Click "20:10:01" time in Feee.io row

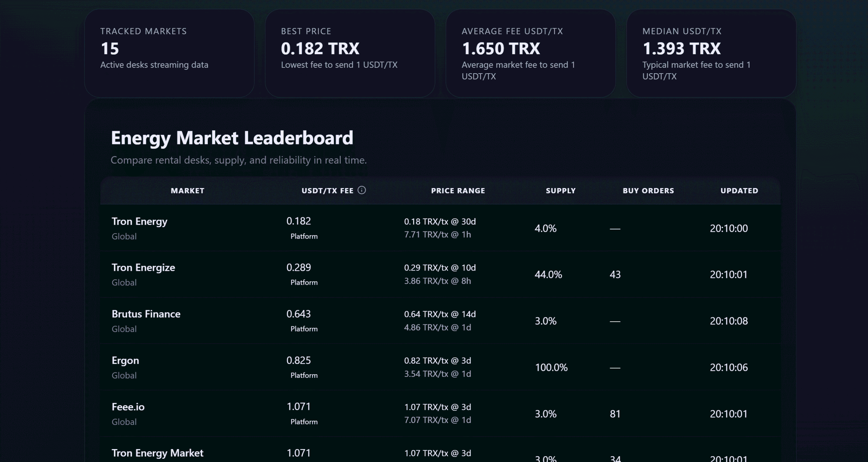pyautogui.click(x=729, y=414)
